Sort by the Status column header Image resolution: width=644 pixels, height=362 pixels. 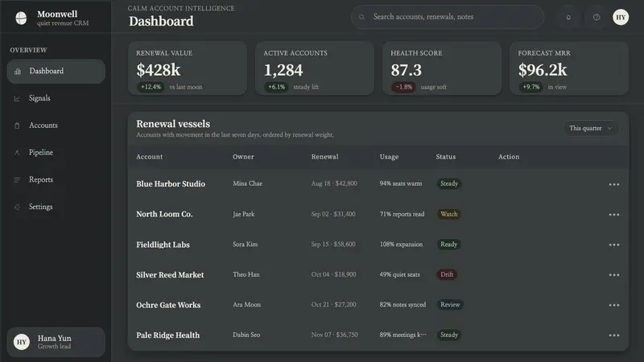coord(446,157)
